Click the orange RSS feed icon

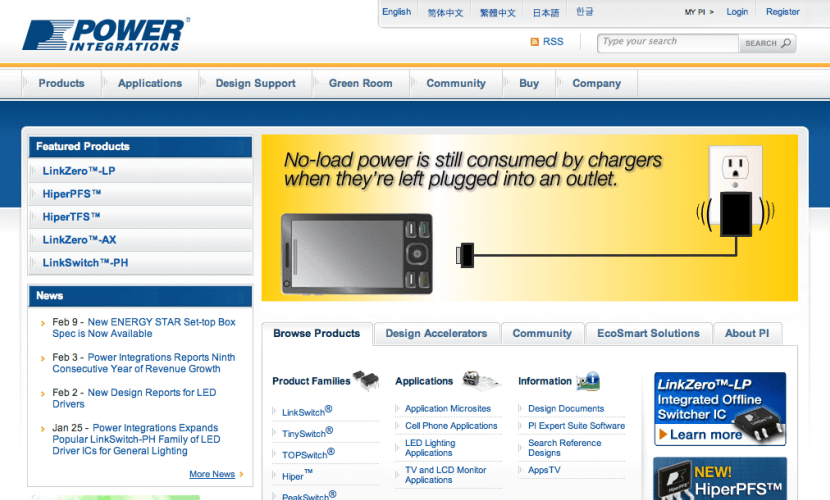(535, 42)
